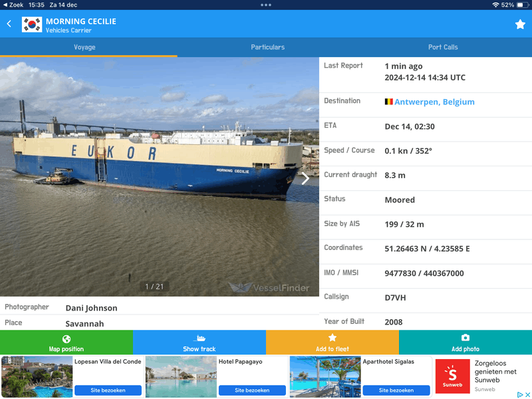Select the ETA value 'Dec 14, 02:30'
Image resolution: width=532 pixels, height=399 pixels.
click(410, 126)
